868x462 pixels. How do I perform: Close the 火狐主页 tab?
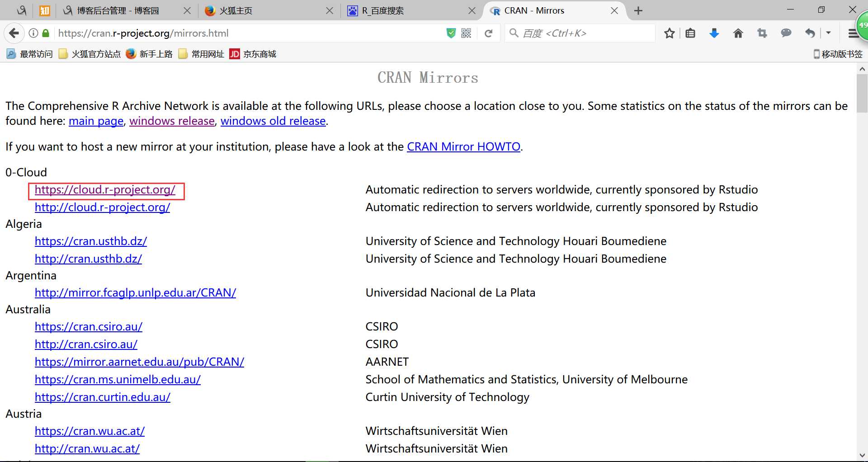pyautogui.click(x=330, y=11)
